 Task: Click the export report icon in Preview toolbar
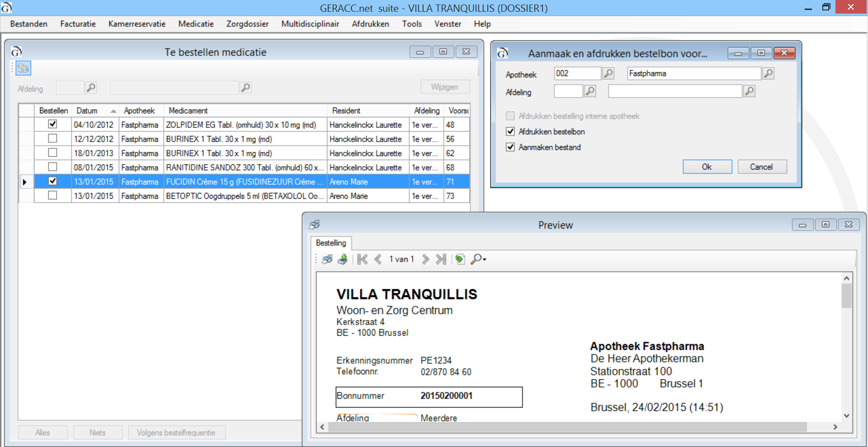pyautogui.click(x=343, y=259)
